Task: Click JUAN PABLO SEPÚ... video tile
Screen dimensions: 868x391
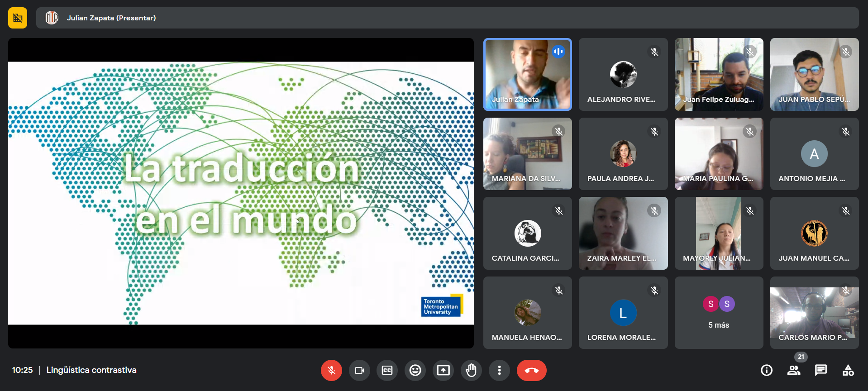Action: [814, 75]
